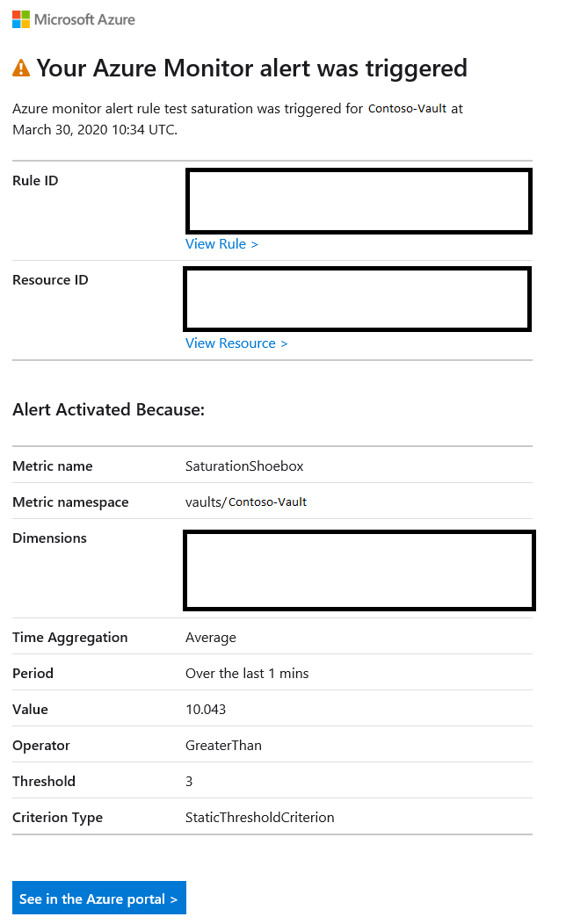The width and height of the screenshot is (566, 924).
Task: Click the See in the Azure portal button
Action: point(98,898)
